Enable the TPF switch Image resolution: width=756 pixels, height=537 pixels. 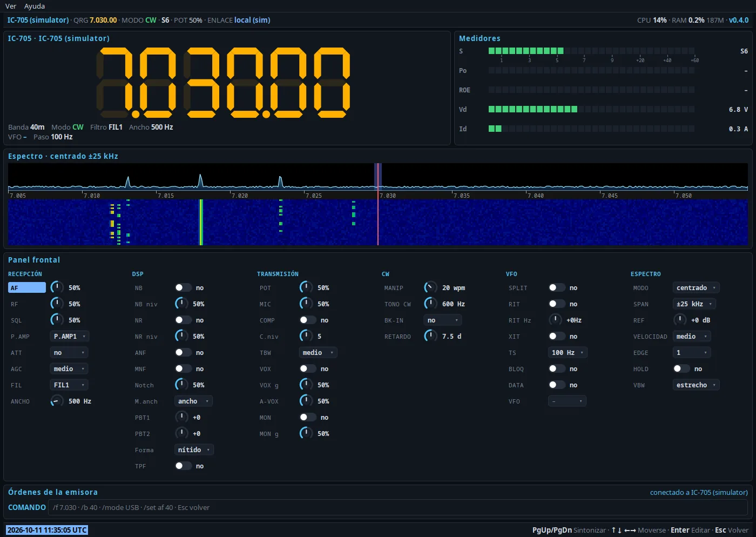pos(183,466)
